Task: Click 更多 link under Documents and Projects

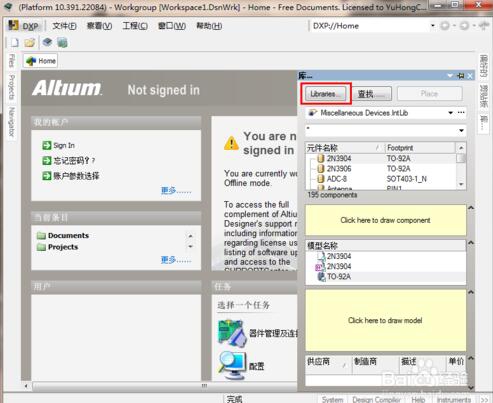Action: pos(176,260)
